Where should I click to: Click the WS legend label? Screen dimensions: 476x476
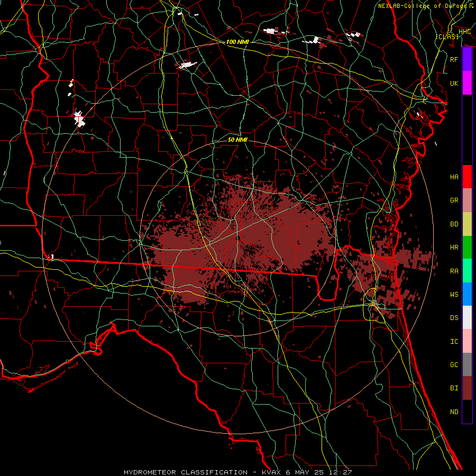coord(454,294)
